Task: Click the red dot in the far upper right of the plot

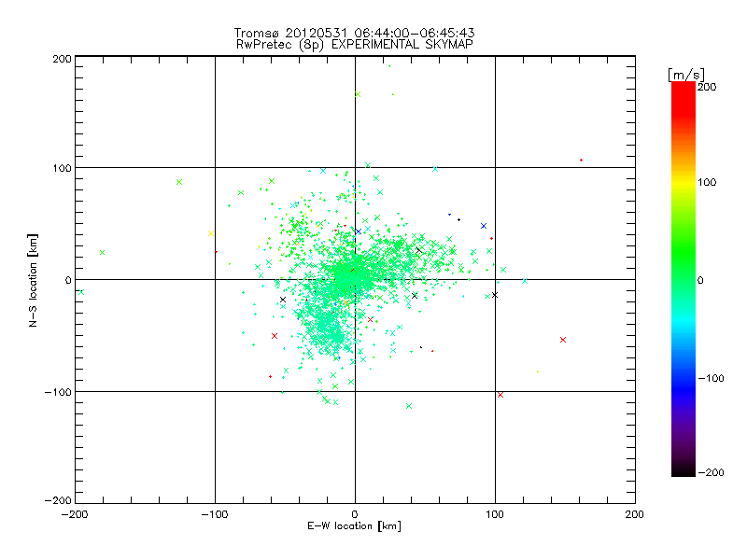Action: (x=581, y=160)
